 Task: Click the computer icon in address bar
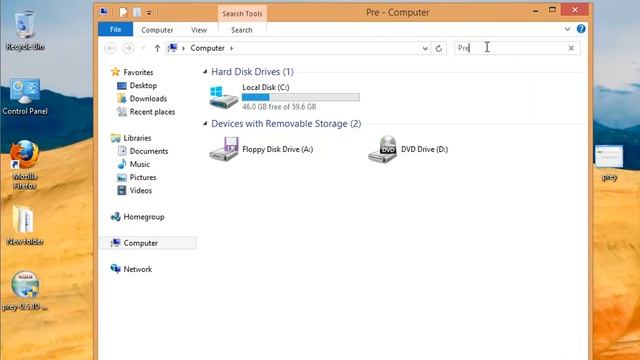pyautogui.click(x=173, y=48)
